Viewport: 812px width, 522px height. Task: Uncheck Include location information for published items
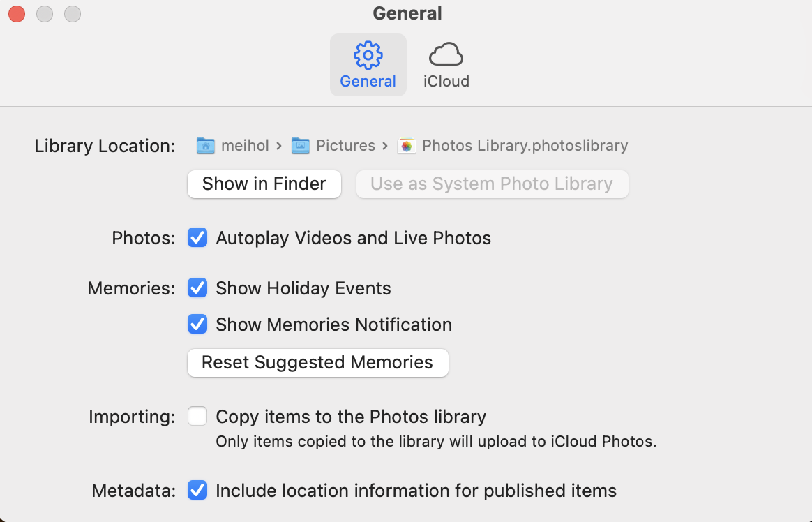197,491
